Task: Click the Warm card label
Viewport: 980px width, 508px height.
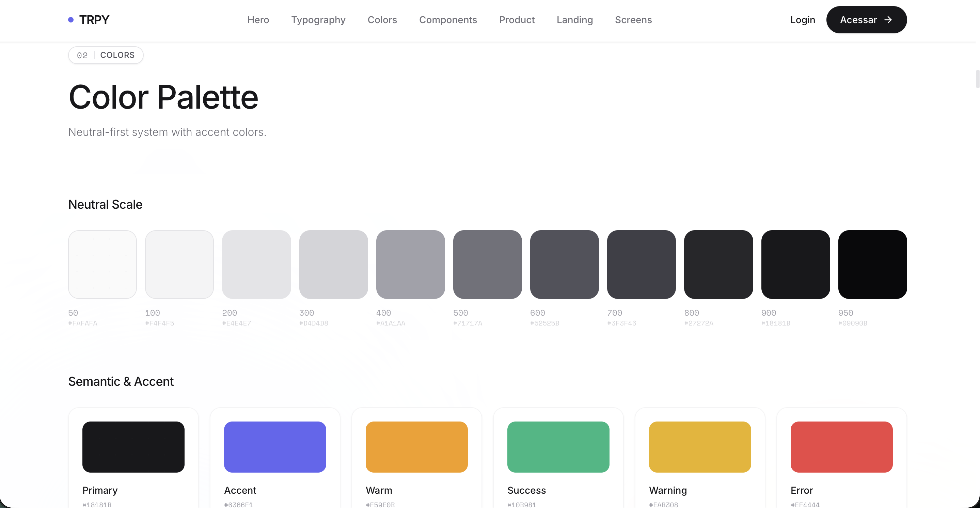Action: [x=379, y=490]
